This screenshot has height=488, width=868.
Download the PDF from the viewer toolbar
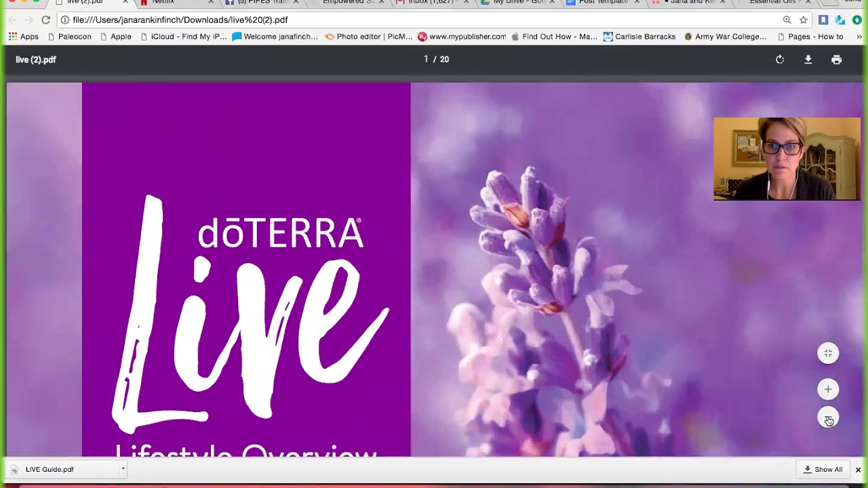(808, 60)
